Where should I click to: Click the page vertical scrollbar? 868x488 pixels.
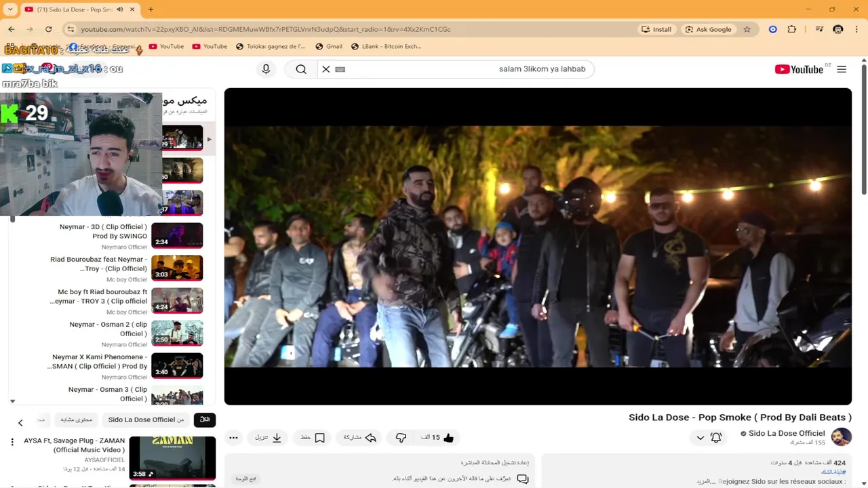(864, 129)
